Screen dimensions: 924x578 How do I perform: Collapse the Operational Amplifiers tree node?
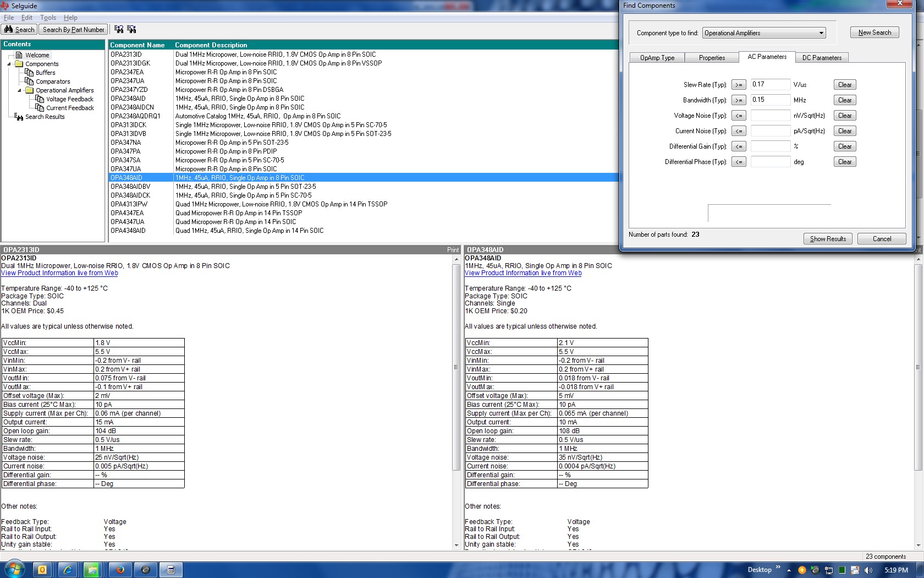click(20, 90)
